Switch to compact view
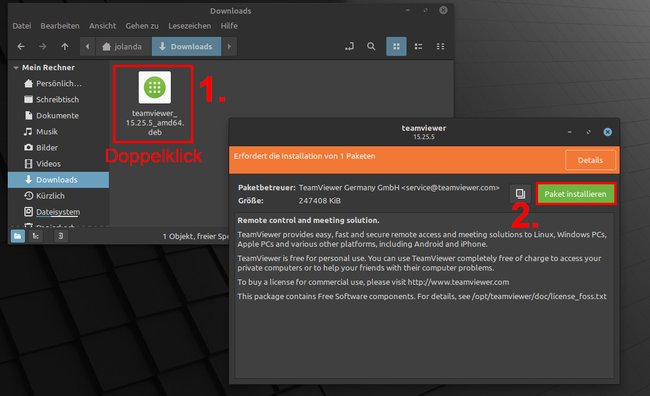Viewport: 650px width, 396px height. [440, 46]
